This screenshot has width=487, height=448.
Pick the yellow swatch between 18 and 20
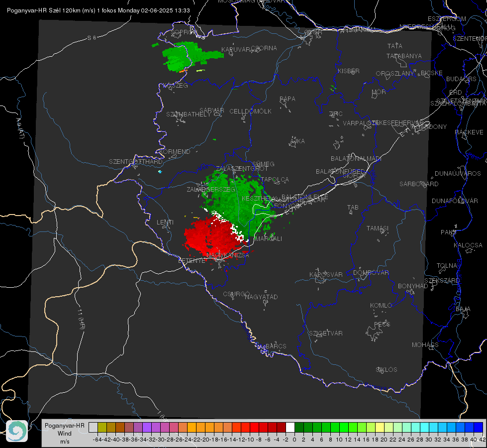(x=380, y=428)
